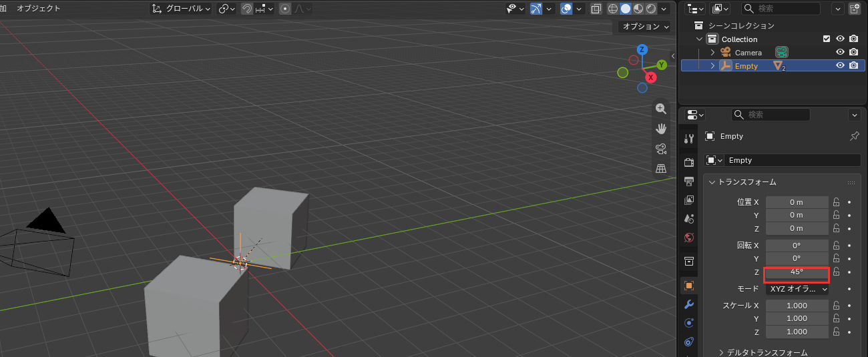Select the pan hand icon in viewport
Screen dimensions: 868x357
point(661,129)
